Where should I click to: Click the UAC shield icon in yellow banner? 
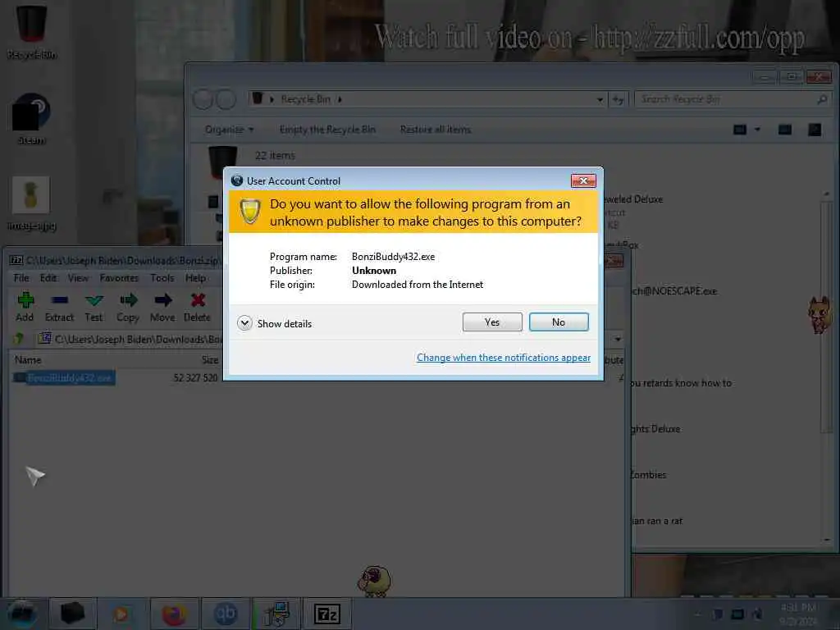(249, 211)
